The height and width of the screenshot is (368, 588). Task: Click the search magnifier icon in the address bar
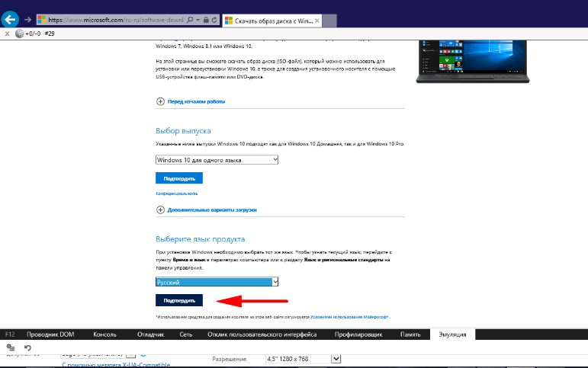190,20
